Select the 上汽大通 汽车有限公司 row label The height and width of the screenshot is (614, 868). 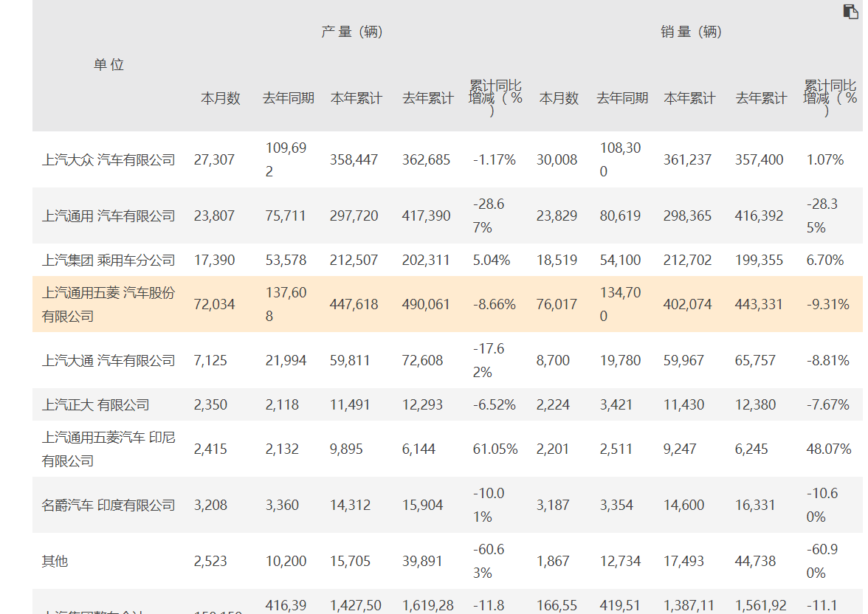point(109,360)
